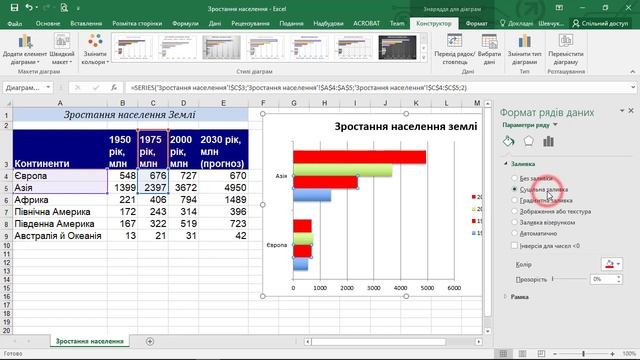
Task: Open the Дані tab
Action: click(x=215, y=24)
